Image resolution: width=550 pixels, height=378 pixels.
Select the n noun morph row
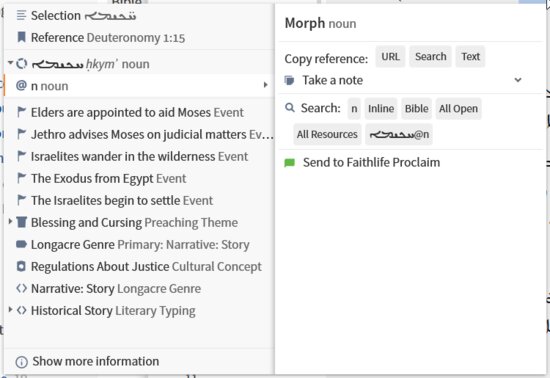tap(139, 86)
